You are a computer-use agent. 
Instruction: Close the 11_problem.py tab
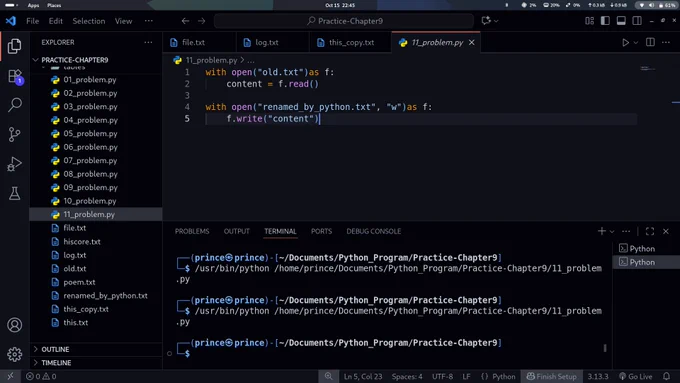[x=471, y=43]
